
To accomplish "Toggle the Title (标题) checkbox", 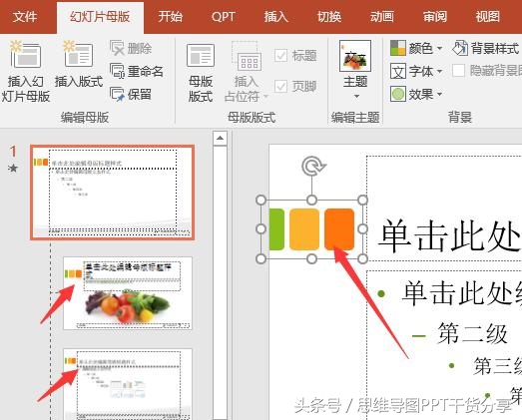I will 280,56.
